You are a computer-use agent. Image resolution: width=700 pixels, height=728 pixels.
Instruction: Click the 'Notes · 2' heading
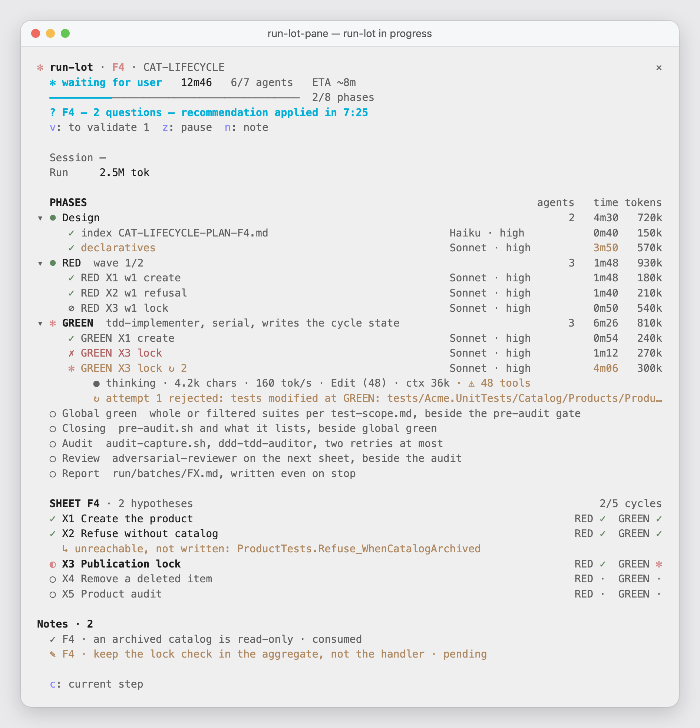point(65,624)
